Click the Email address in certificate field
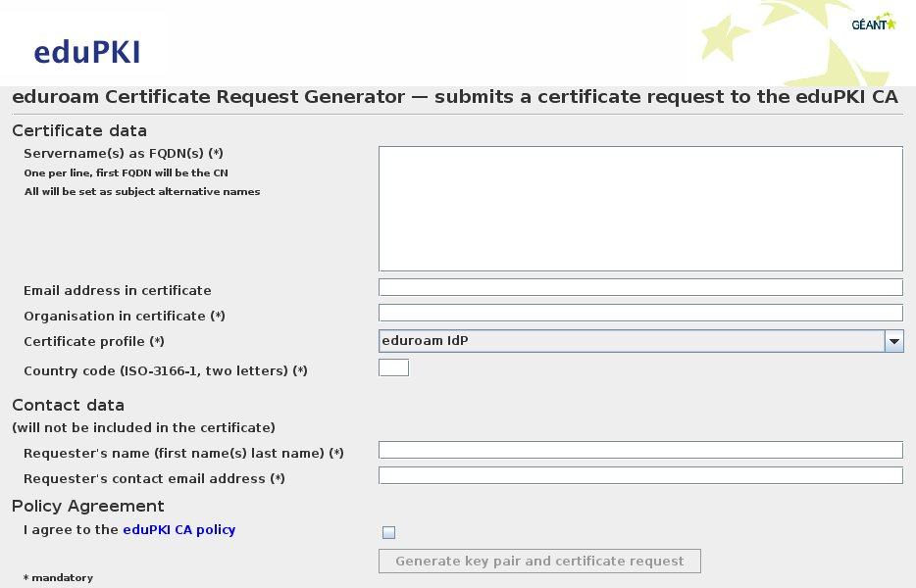 point(640,287)
